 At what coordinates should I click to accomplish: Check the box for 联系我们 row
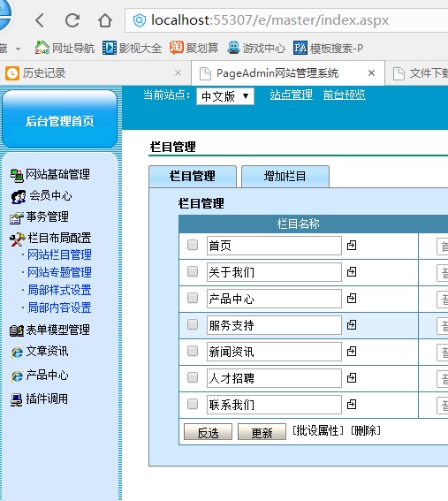pos(193,404)
